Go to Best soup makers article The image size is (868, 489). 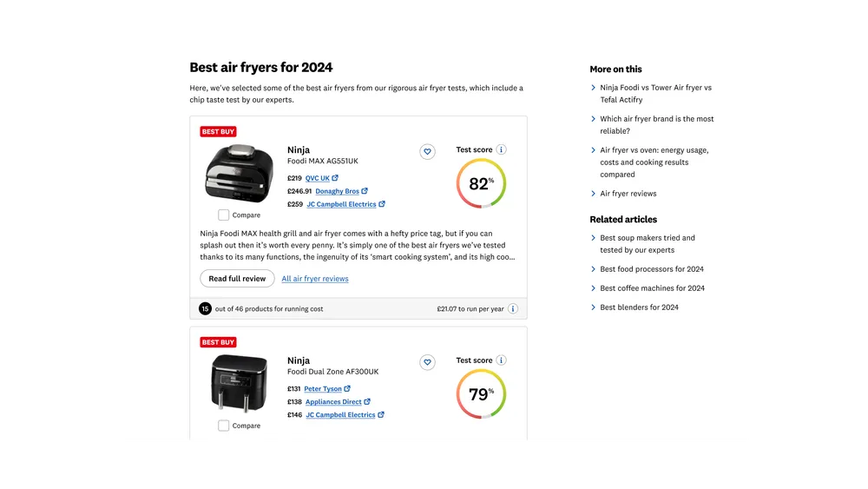[648, 244]
